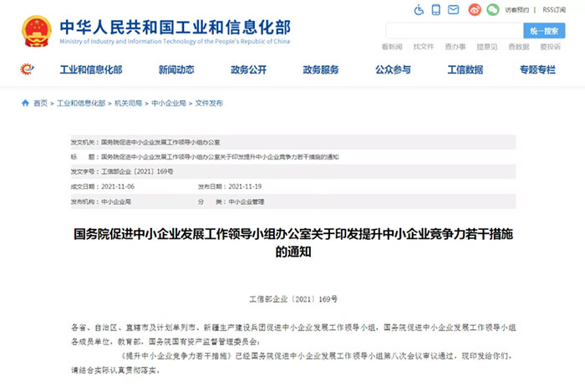The width and height of the screenshot is (585, 392).
Task: Select the 提意见 quick link
Action: click(x=487, y=47)
